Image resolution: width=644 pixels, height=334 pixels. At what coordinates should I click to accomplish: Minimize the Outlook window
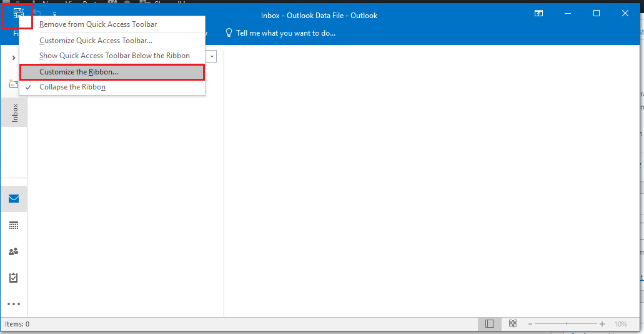pos(568,14)
